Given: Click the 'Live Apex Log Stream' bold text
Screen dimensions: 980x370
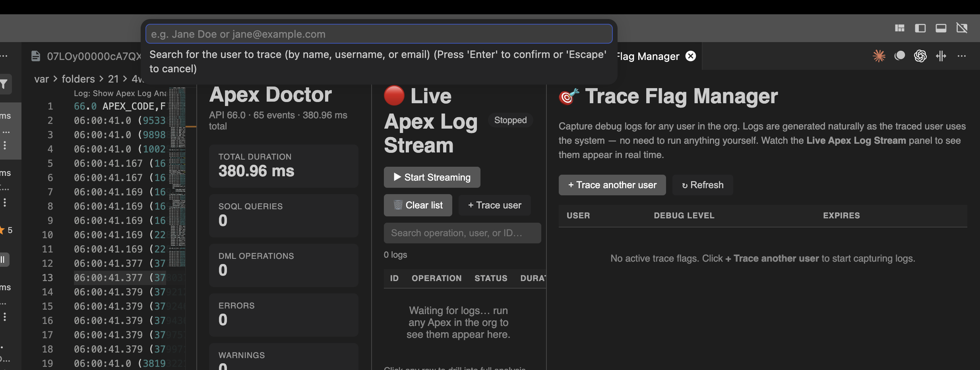Looking at the screenshot, I should tap(856, 141).
